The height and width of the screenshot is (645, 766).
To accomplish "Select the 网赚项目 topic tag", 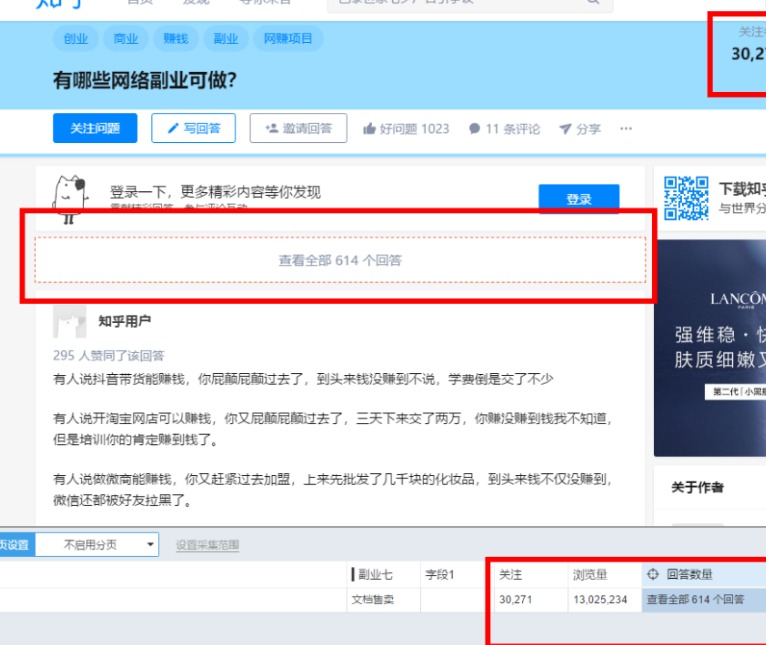I will 288,39.
